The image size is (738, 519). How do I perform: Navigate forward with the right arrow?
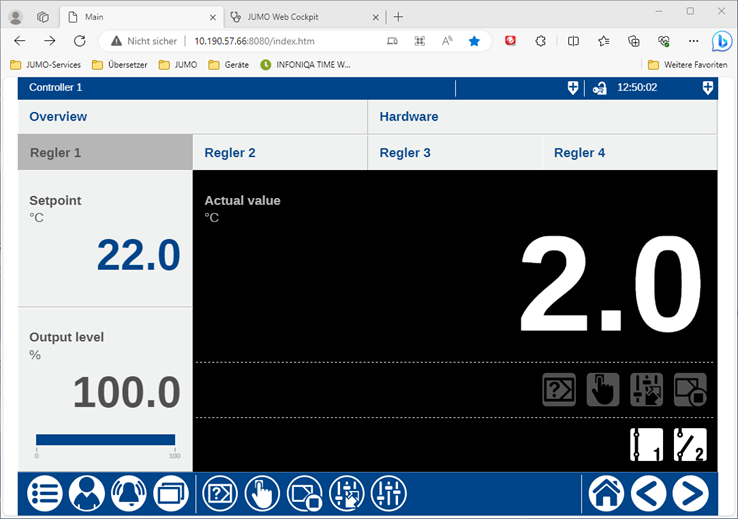[x=691, y=494]
